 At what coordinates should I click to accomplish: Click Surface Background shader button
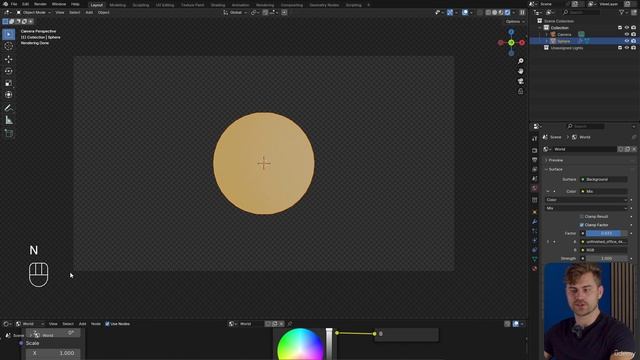(x=604, y=179)
